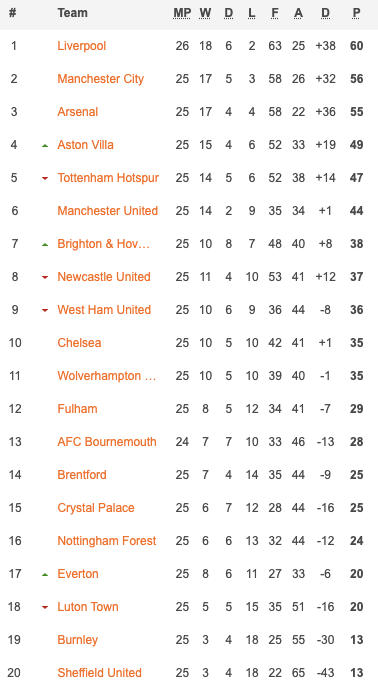Screen dimensions: 378x690
Task: Select Sheffield United at the bottom
Action: (99, 673)
